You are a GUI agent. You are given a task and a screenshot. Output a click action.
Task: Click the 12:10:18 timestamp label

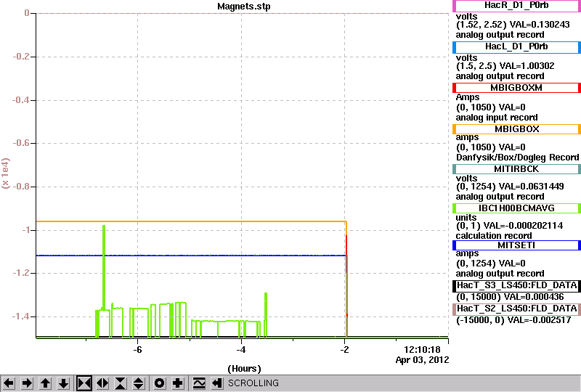(422, 350)
